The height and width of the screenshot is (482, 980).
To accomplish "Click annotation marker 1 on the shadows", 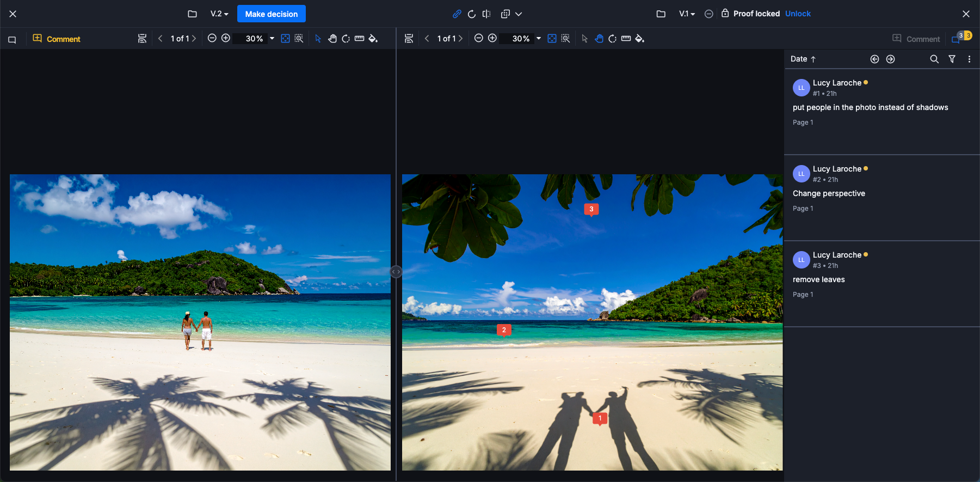I will (600, 419).
